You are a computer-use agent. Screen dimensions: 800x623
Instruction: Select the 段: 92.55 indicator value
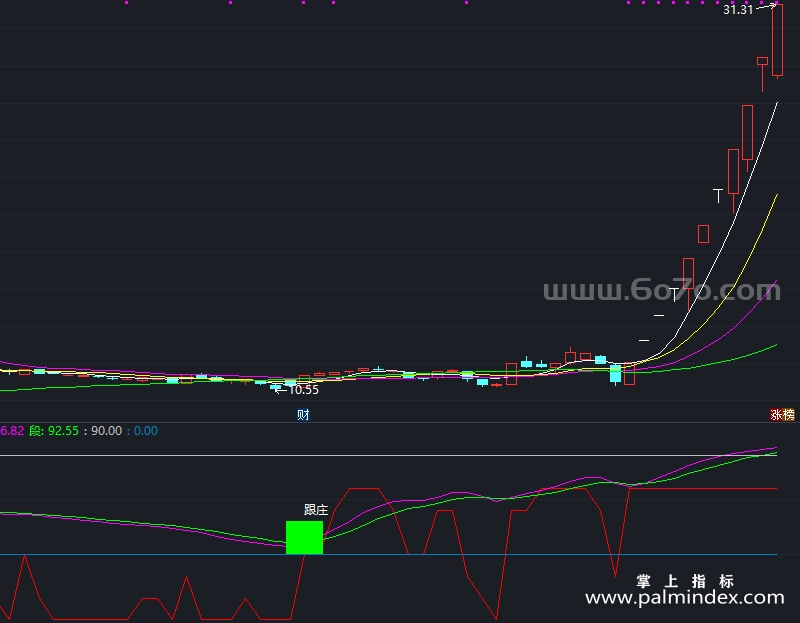(x=54, y=431)
